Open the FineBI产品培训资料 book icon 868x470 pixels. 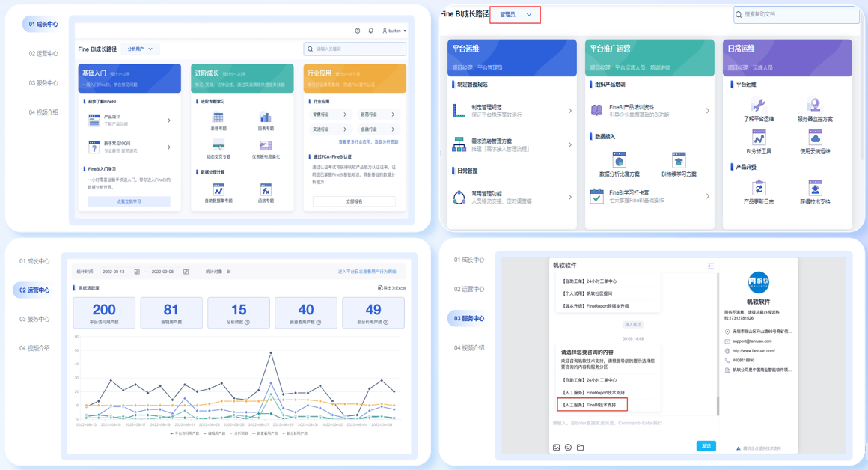pos(597,110)
